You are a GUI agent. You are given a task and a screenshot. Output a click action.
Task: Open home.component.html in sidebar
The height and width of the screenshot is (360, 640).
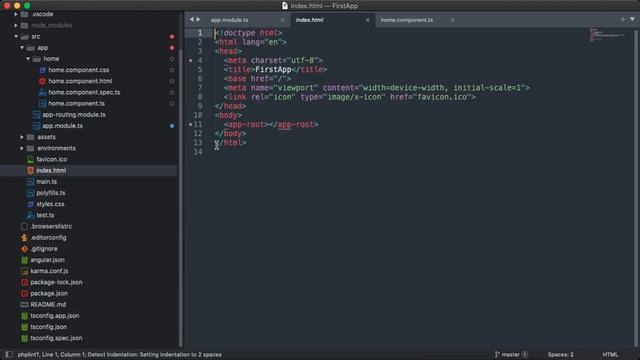pyautogui.click(x=80, y=81)
